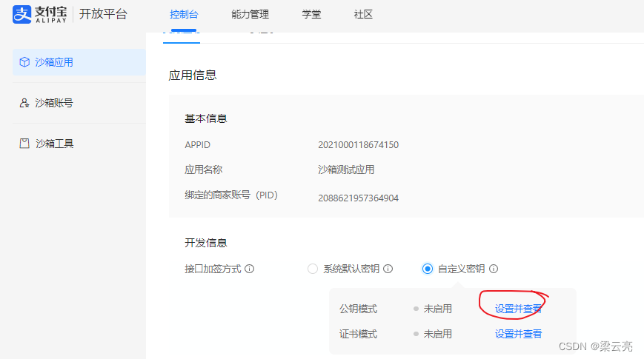This screenshot has width=644, height=359.
Task: Click 未启用 status in 公钥模式 row
Action: [x=438, y=309]
